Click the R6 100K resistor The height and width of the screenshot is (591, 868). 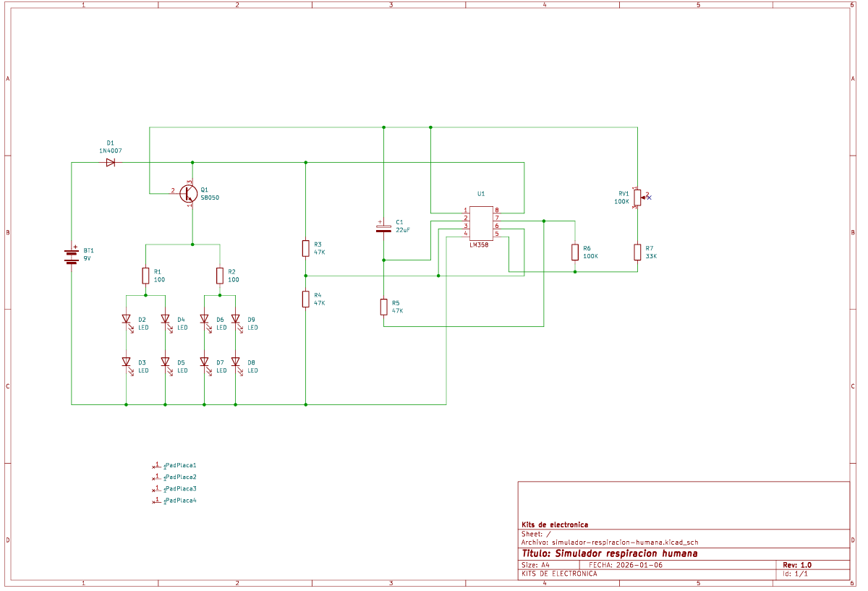pyautogui.click(x=575, y=252)
